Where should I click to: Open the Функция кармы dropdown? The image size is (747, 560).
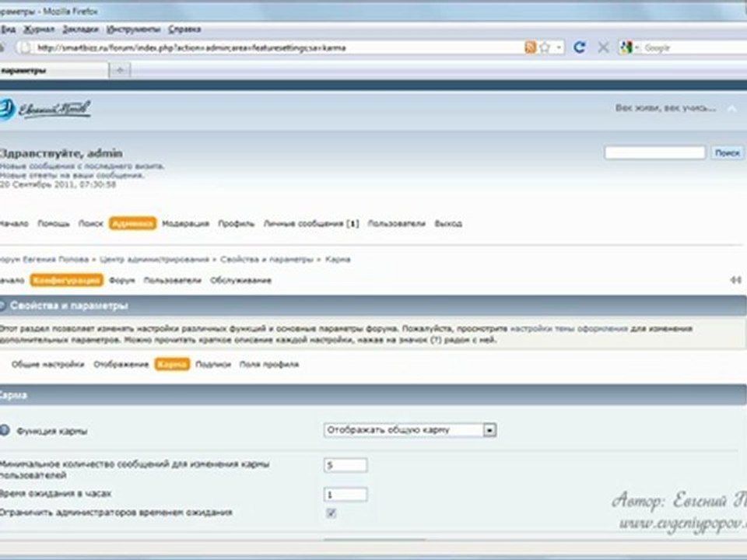[410, 430]
